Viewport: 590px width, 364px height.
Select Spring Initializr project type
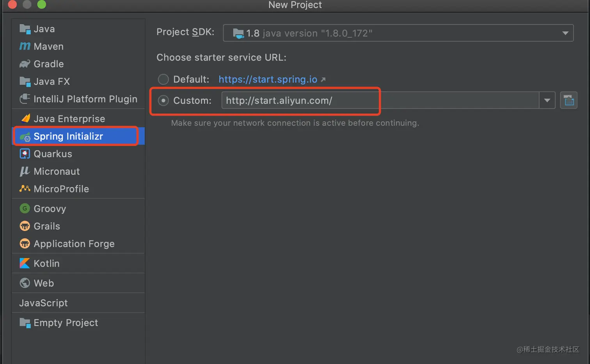click(68, 136)
